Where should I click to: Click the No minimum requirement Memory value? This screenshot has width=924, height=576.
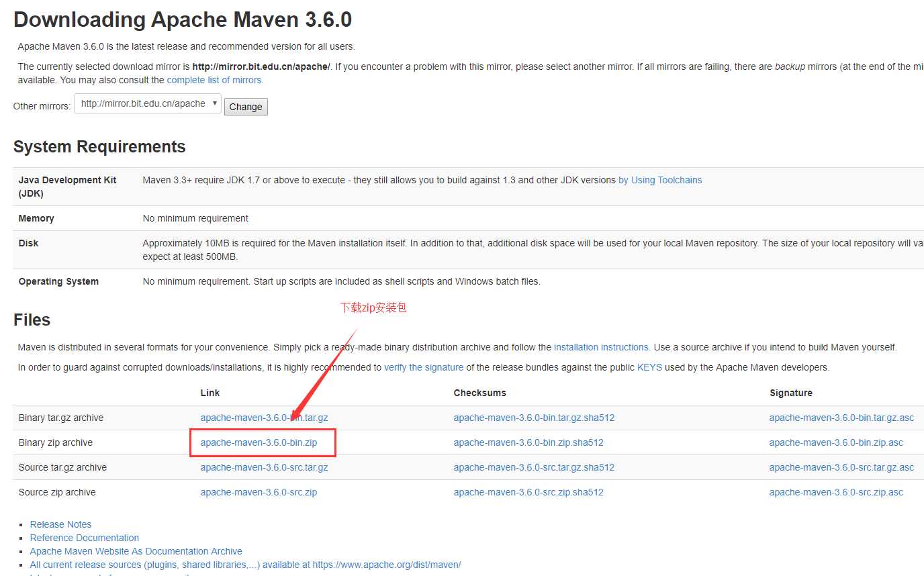point(195,218)
